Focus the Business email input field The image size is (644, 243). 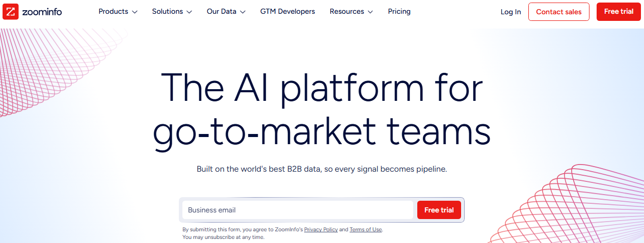[298, 210]
